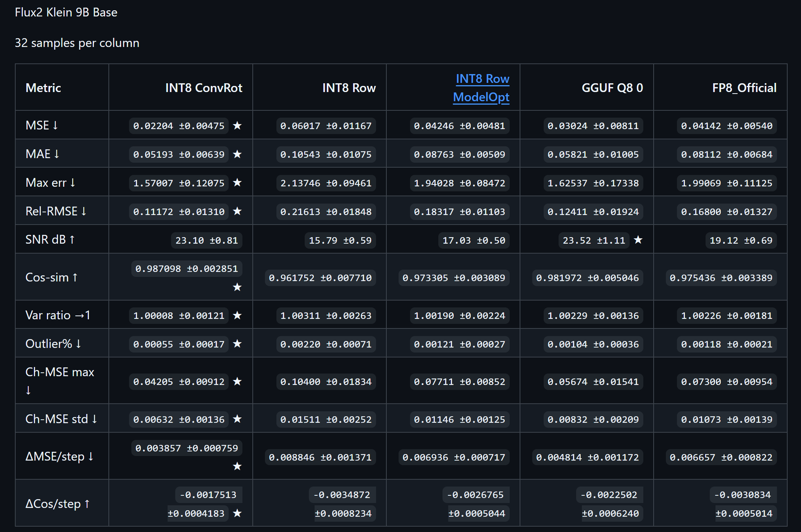Click the Outlier% value '0.00220 ±0.00071'

pyautogui.click(x=326, y=344)
